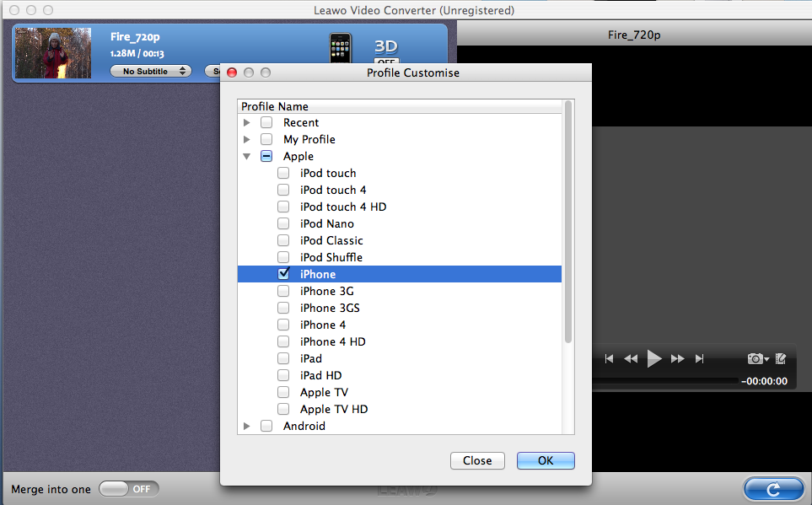The width and height of the screenshot is (812, 505).
Task: Select the iPod Classic row text
Action: (331, 240)
